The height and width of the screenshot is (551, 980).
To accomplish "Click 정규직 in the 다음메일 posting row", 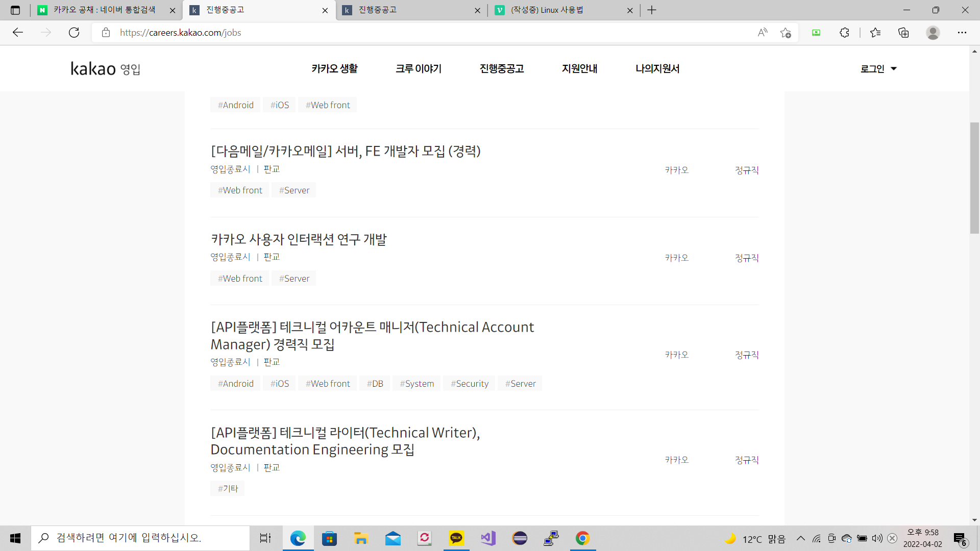I will click(747, 170).
